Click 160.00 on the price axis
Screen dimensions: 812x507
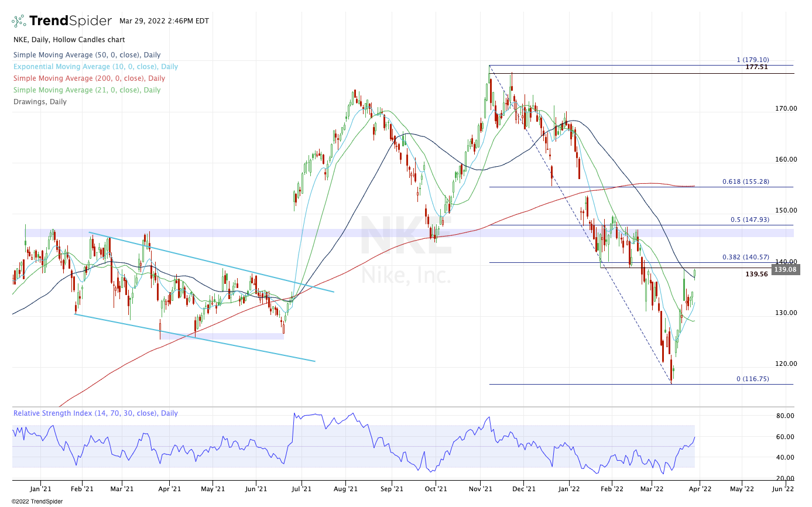[x=787, y=159]
